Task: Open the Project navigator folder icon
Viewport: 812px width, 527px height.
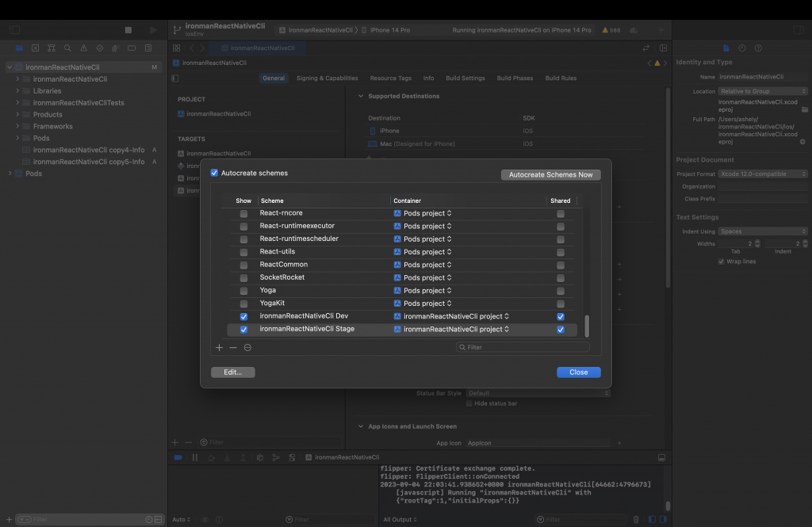Action: pyautogui.click(x=19, y=48)
